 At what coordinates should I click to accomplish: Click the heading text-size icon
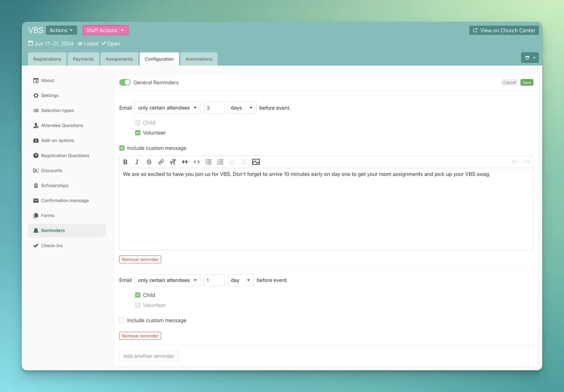point(172,162)
